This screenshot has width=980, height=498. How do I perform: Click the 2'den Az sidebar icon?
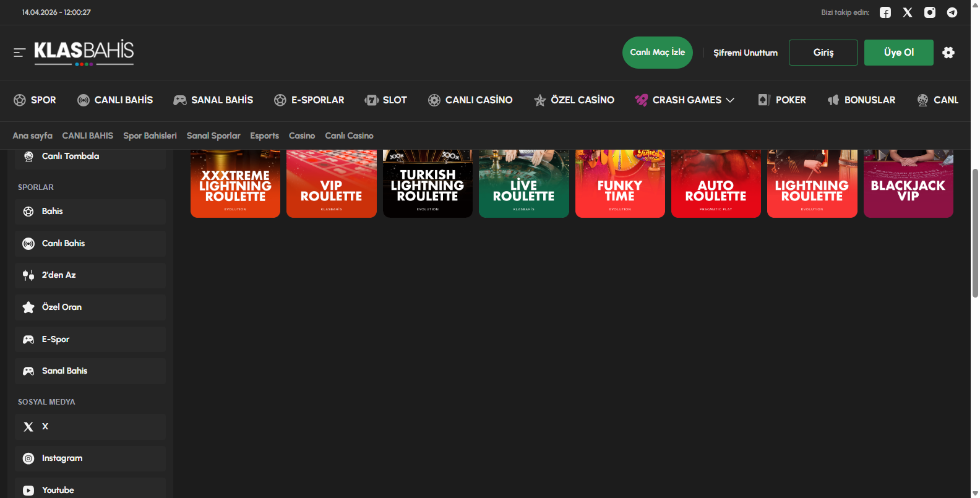28,275
